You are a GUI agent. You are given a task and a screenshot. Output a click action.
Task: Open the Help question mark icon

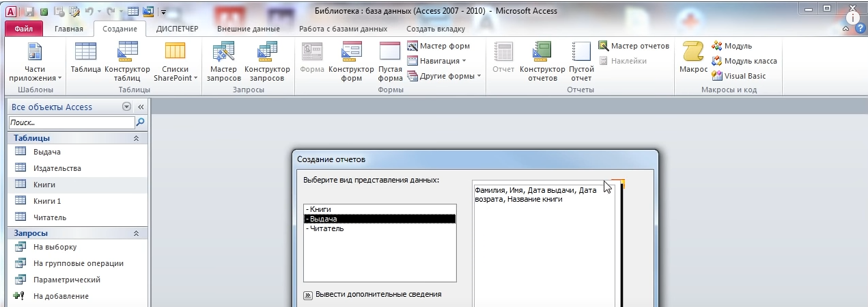[x=860, y=29]
